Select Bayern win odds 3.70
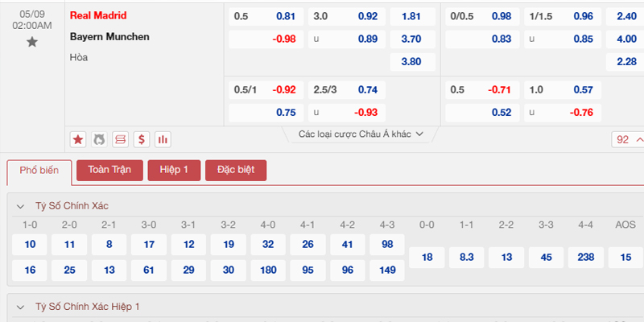This screenshot has width=644, height=322. 412,39
